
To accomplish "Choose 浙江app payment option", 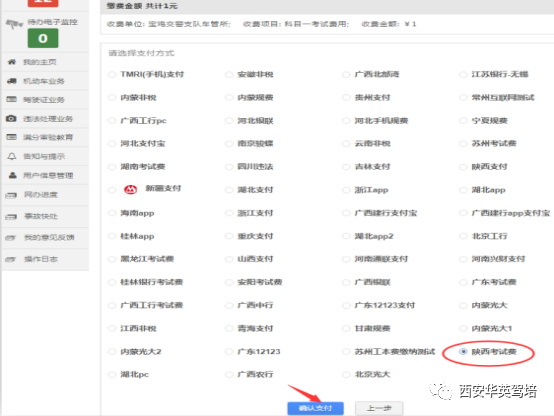I will [346, 190].
